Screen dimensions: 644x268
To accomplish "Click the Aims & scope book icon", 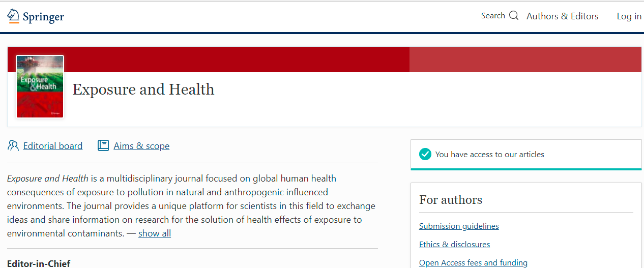I will (x=103, y=146).
